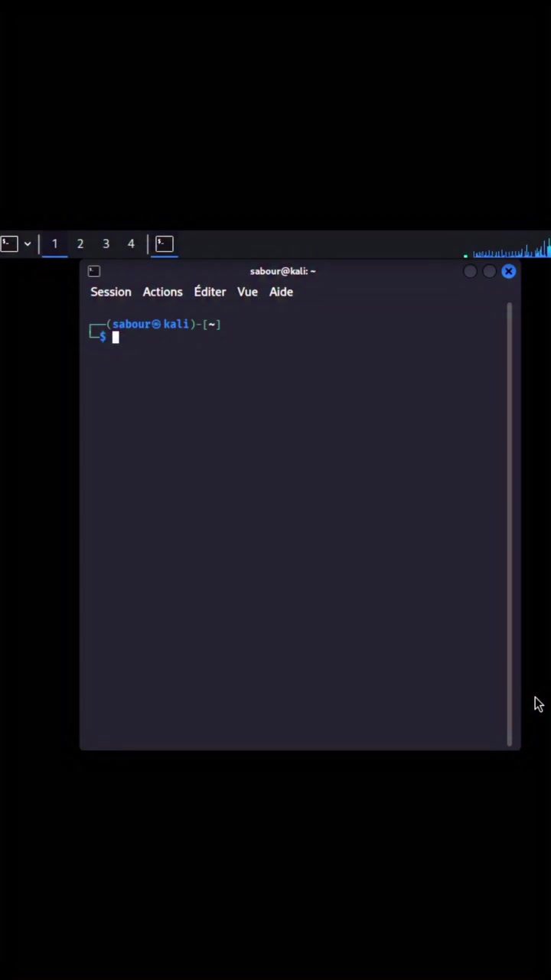The height and width of the screenshot is (980, 551).
Task: Select the terminal window taskbar icon
Action: click(x=165, y=244)
